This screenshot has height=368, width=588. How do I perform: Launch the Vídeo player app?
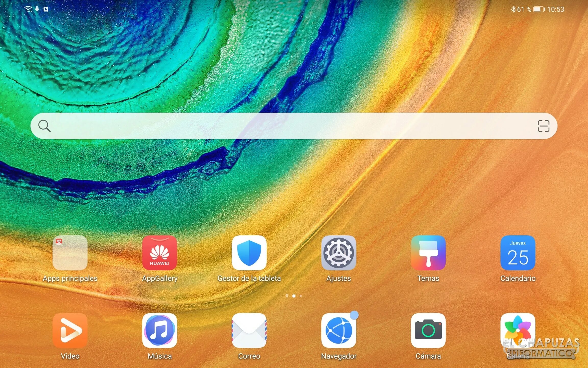point(70,330)
